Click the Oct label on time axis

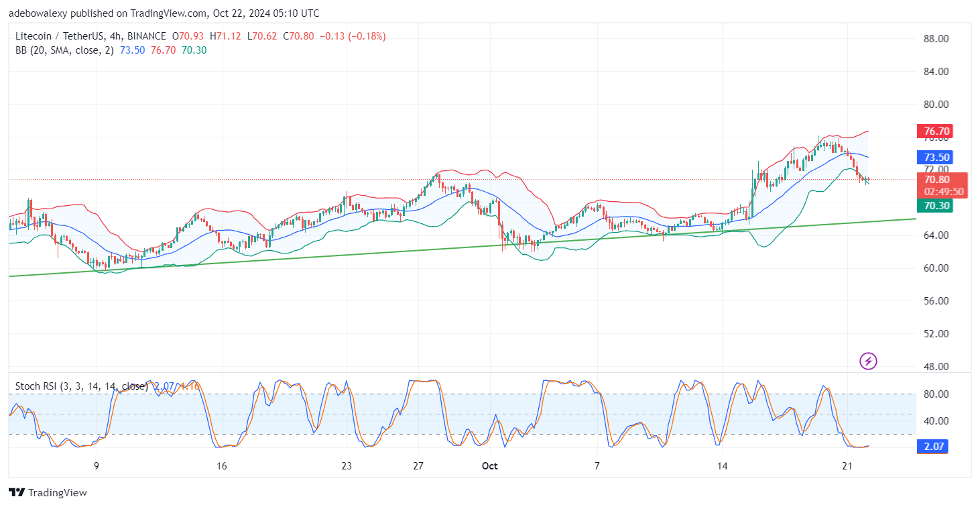tap(489, 466)
